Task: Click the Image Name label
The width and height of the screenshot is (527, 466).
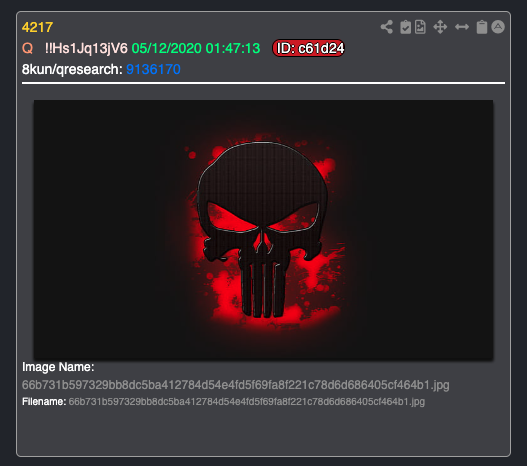Action: (x=58, y=367)
